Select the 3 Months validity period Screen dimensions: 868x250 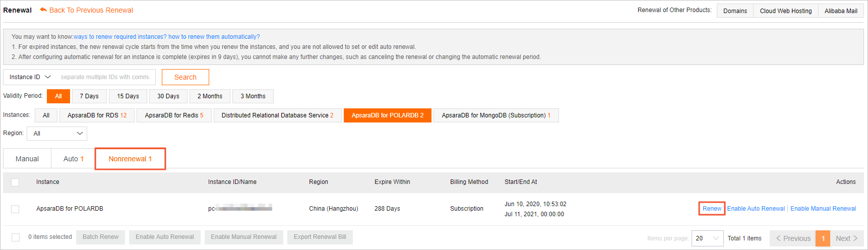253,96
